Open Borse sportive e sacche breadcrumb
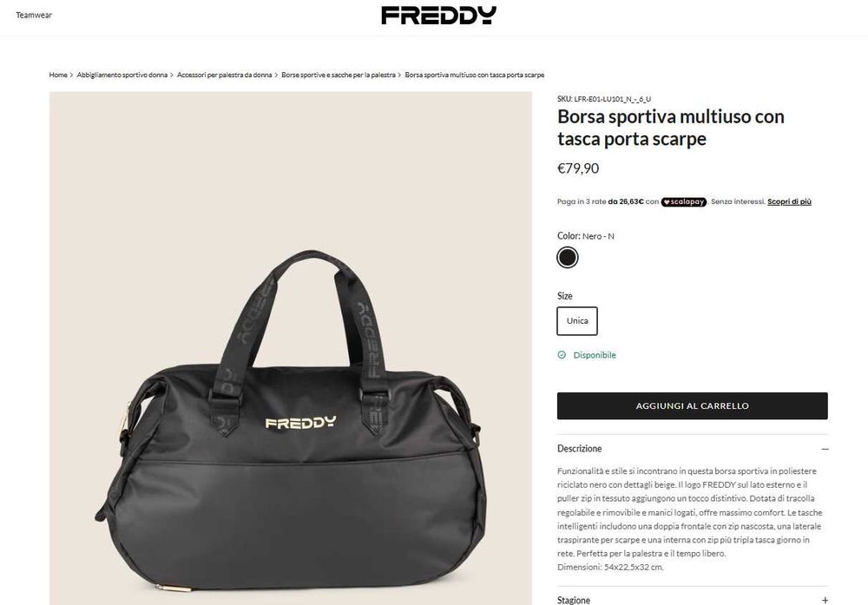 pyautogui.click(x=339, y=75)
